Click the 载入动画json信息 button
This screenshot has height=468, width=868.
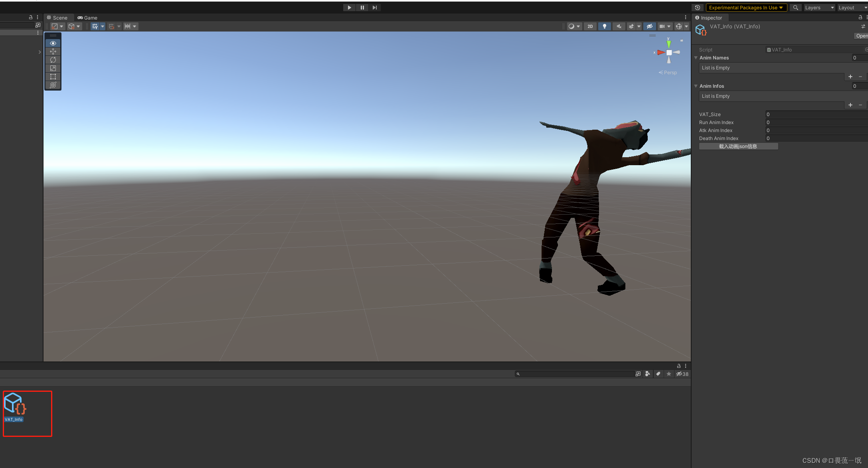coord(738,146)
